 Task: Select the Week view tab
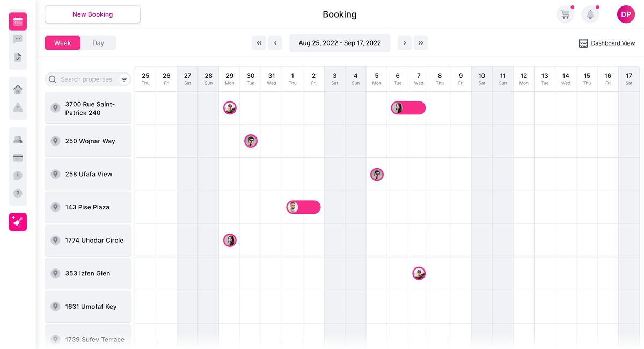click(62, 42)
